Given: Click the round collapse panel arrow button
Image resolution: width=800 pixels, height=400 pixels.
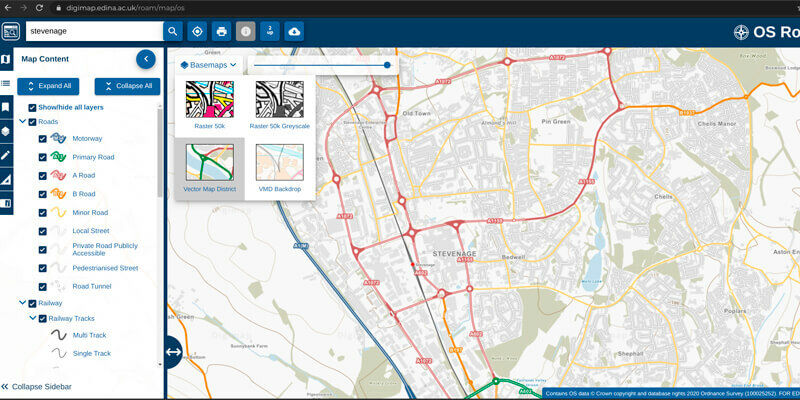Looking at the screenshot, I should (x=146, y=59).
